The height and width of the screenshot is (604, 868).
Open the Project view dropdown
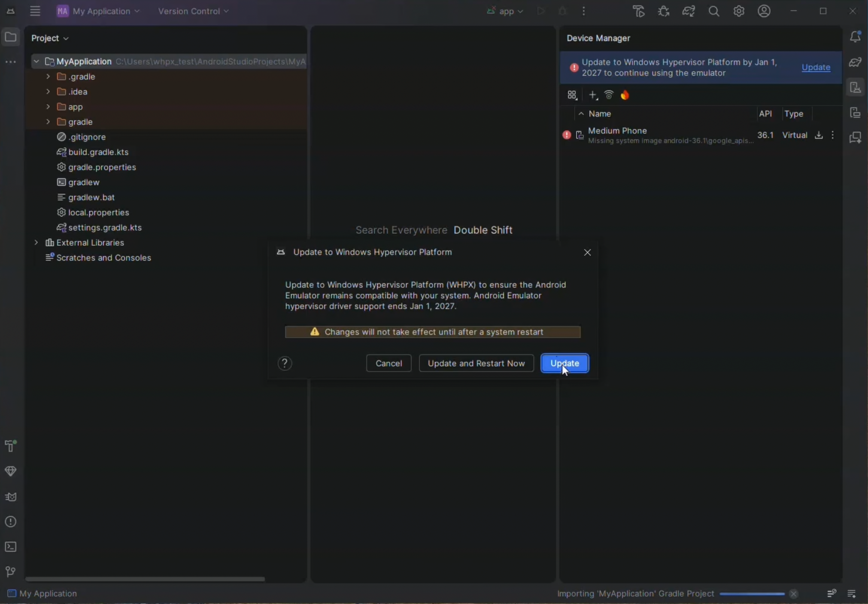click(50, 38)
